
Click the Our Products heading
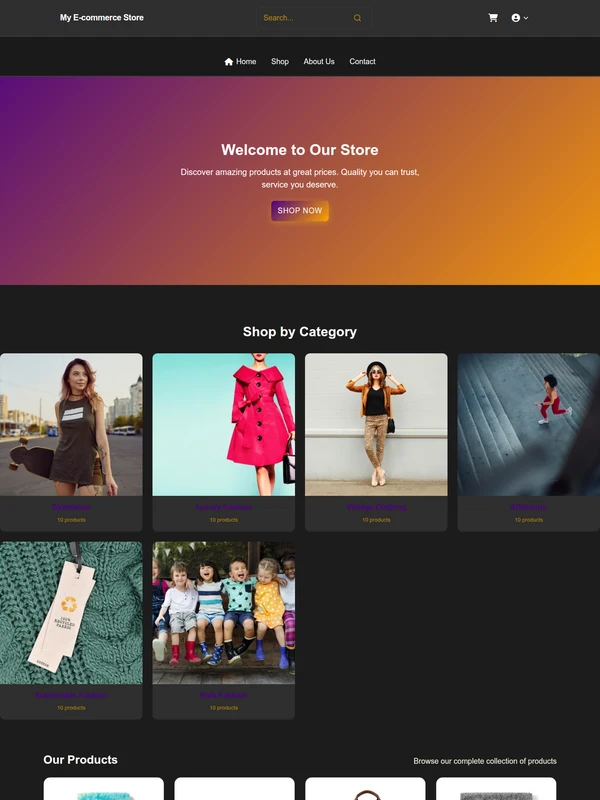[81, 760]
